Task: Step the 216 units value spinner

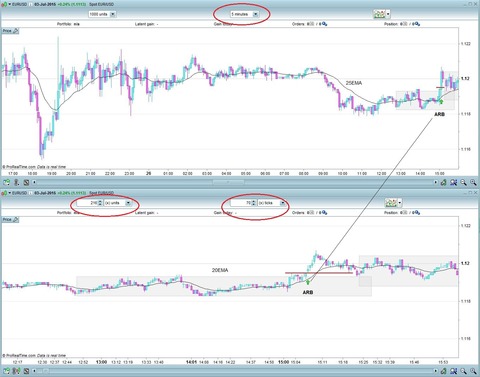Action: pyautogui.click(x=100, y=203)
